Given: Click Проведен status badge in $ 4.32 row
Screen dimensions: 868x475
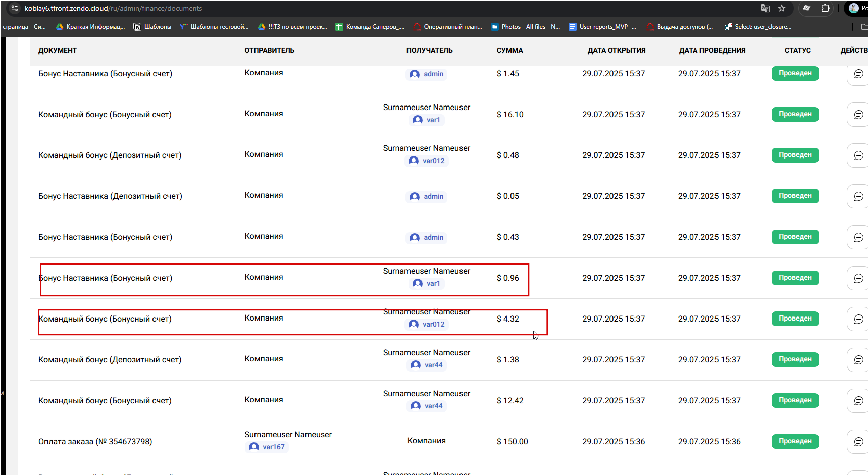Looking at the screenshot, I should coord(795,319).
